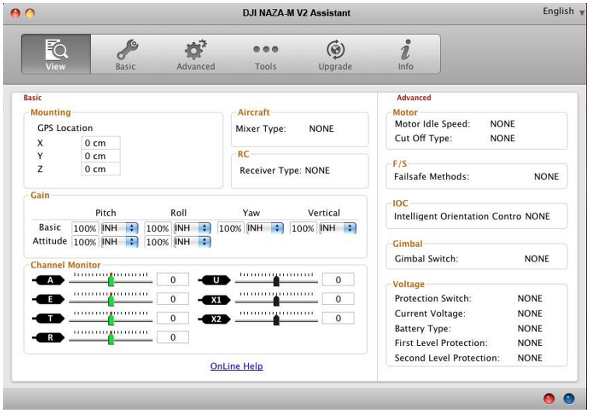Click the Basic Pitch 100% gain field
The width and height of the screenshot is (590, 412).
pos(85,228)
